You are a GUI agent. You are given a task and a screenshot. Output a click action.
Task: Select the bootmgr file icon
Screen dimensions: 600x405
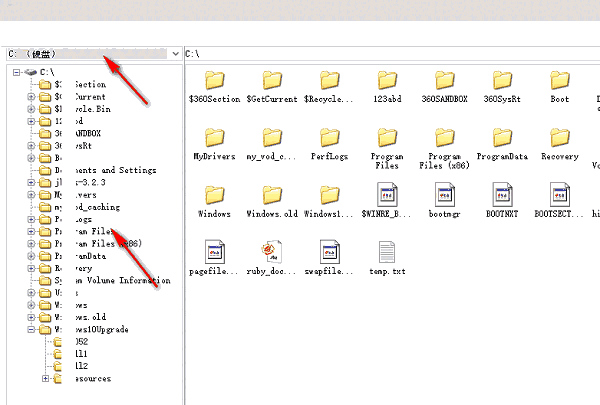444,194
